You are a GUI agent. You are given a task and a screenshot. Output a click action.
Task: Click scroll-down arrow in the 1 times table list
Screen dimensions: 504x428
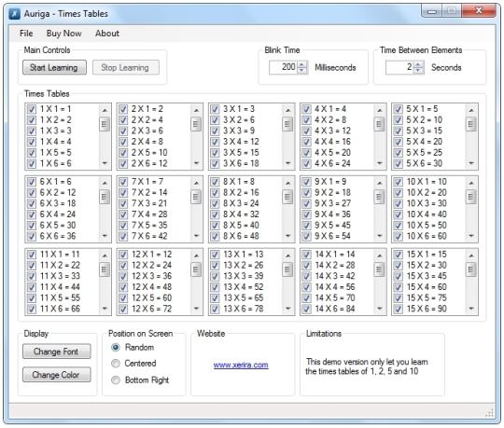(x=105, y=163)
